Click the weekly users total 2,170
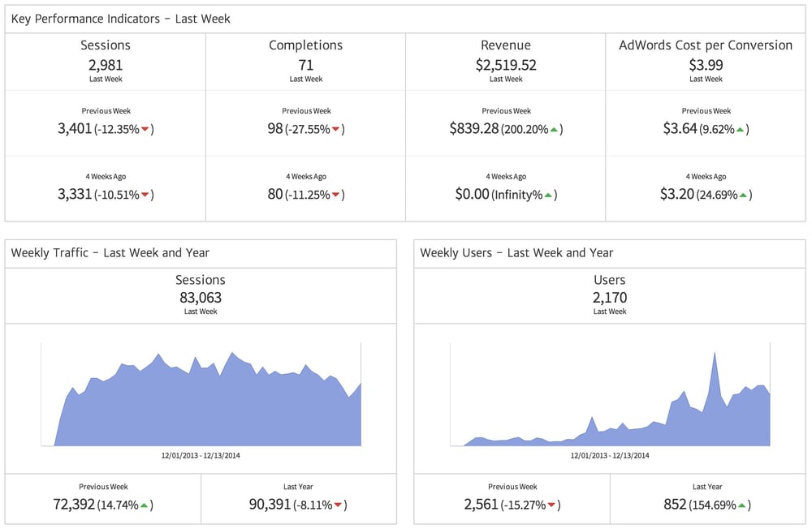The height and width of the screenshot is (529, 812). point(610,298)
